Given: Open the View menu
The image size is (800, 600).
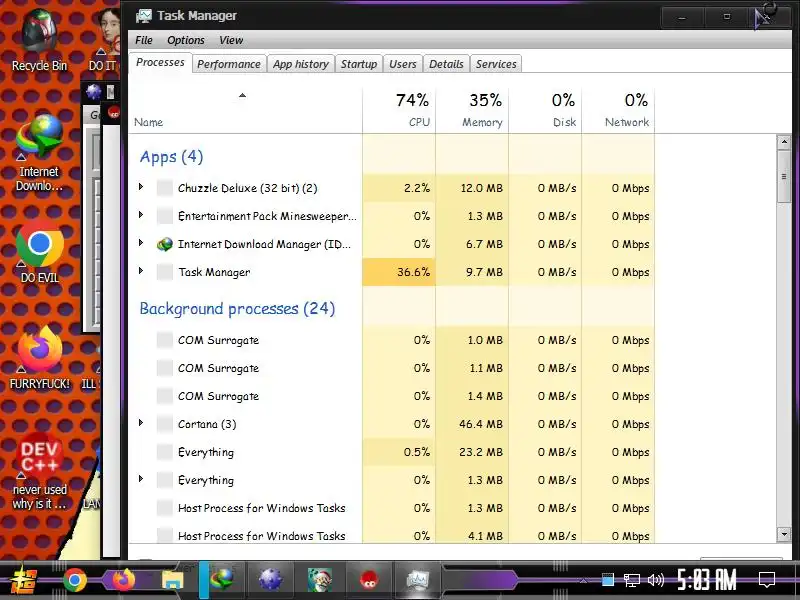Looking at the screenshot, I should [x=231, y=40].
